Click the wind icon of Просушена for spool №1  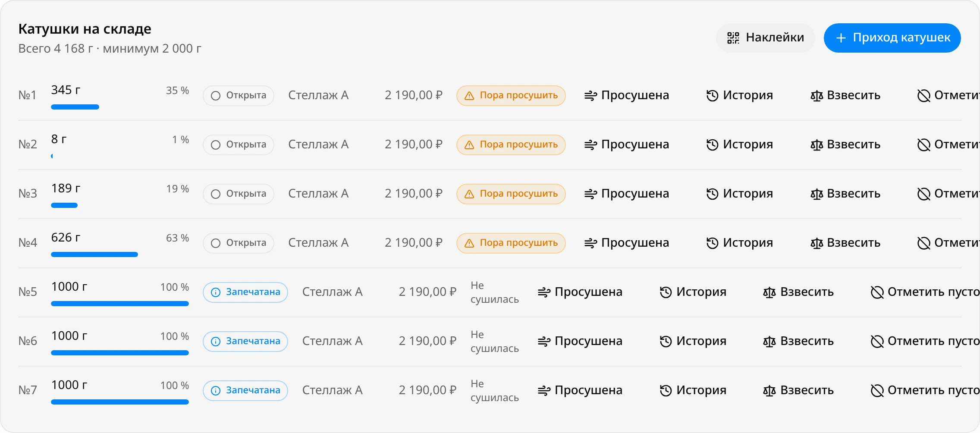coord(591,96)
